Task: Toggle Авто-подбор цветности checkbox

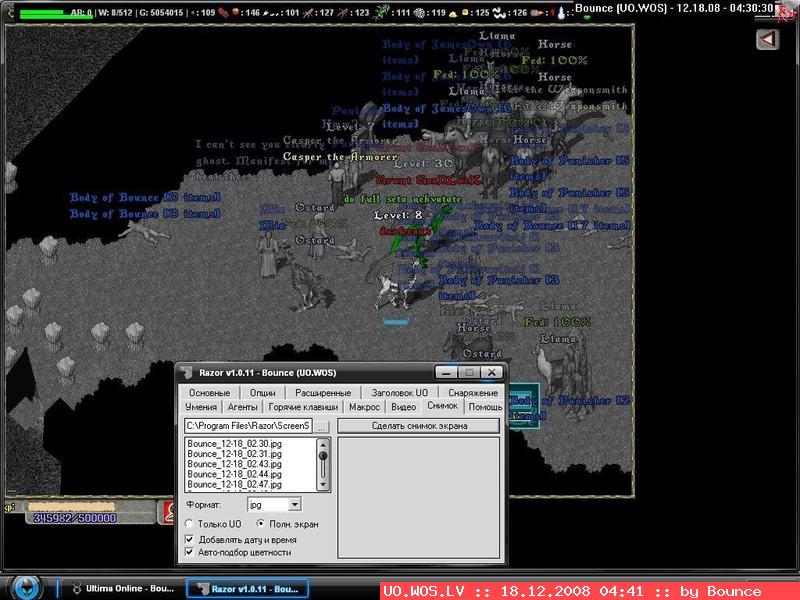Action: point(189,552)
